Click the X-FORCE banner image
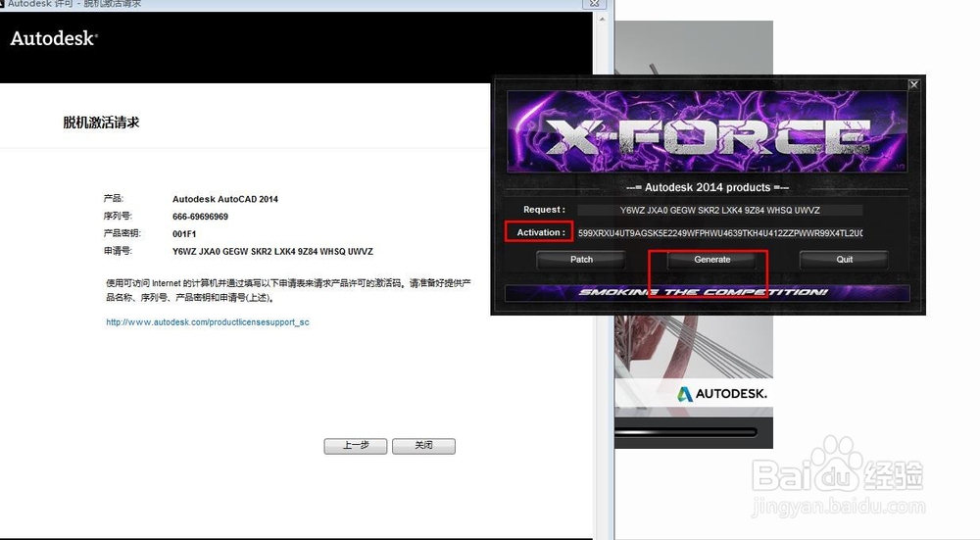Screen dimensions: 980x540 (707, 132)
